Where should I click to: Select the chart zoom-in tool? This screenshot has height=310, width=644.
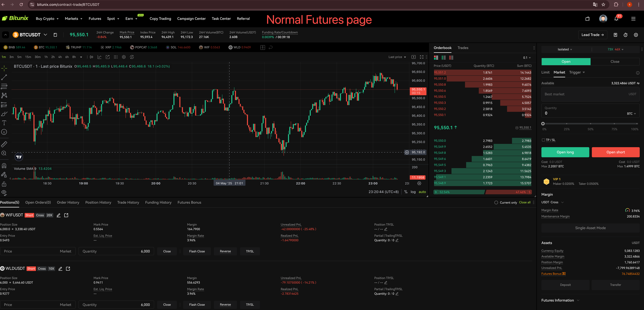tap(4, 153)
